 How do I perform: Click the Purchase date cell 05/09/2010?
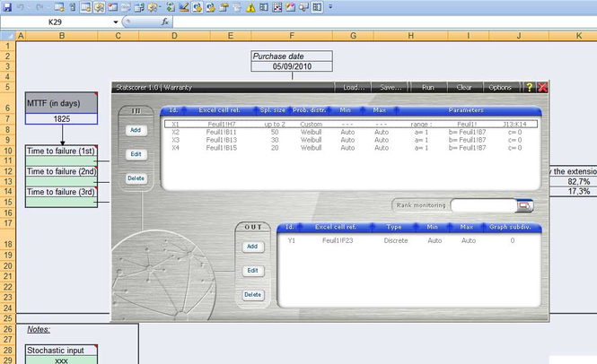292,66
